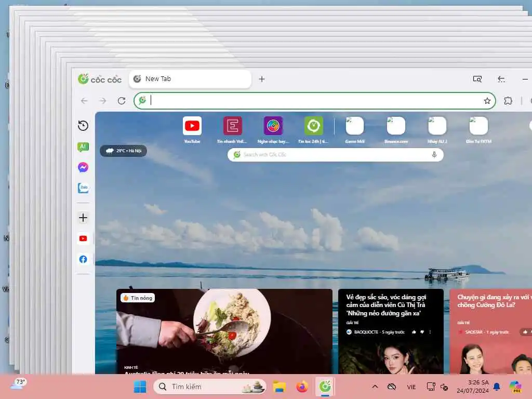Click the weather widget showing Hà Nội
Screen dimensions: 532x399
[x=124, y=151]
